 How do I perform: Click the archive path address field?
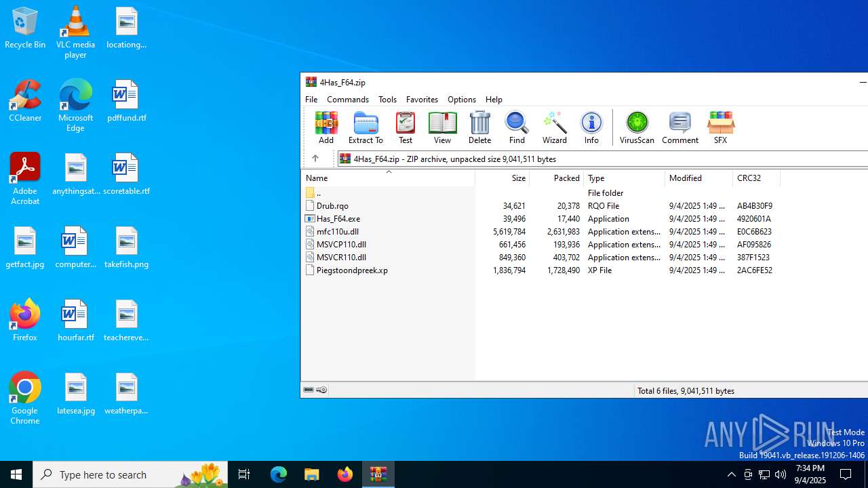pos(603,159)
